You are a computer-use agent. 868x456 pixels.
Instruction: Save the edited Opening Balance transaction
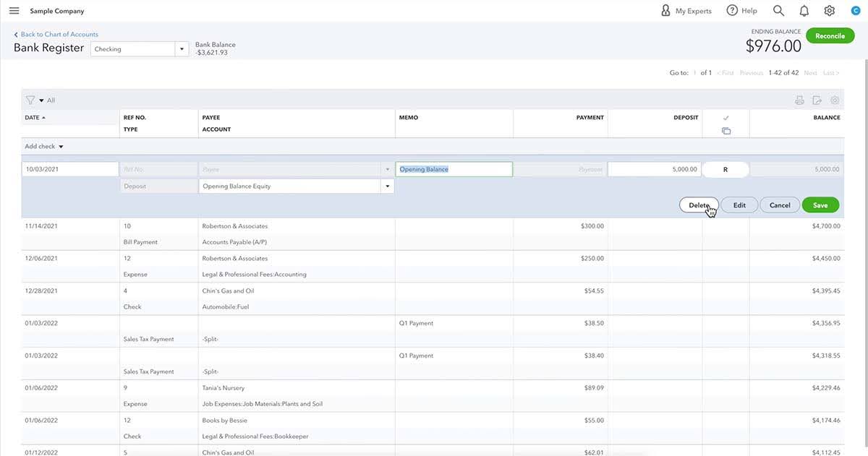[820, 205]
